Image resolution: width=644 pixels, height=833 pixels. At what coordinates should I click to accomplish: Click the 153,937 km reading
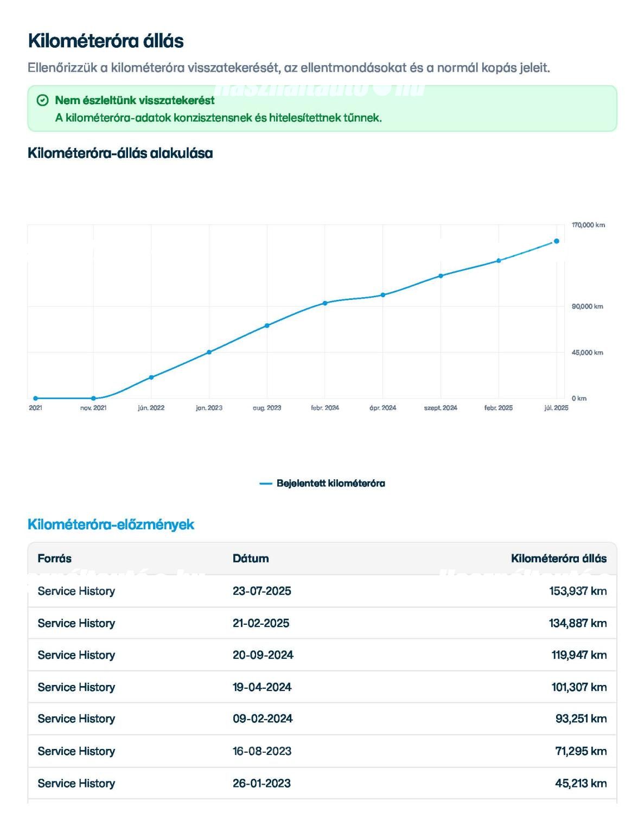coord(578,591)
